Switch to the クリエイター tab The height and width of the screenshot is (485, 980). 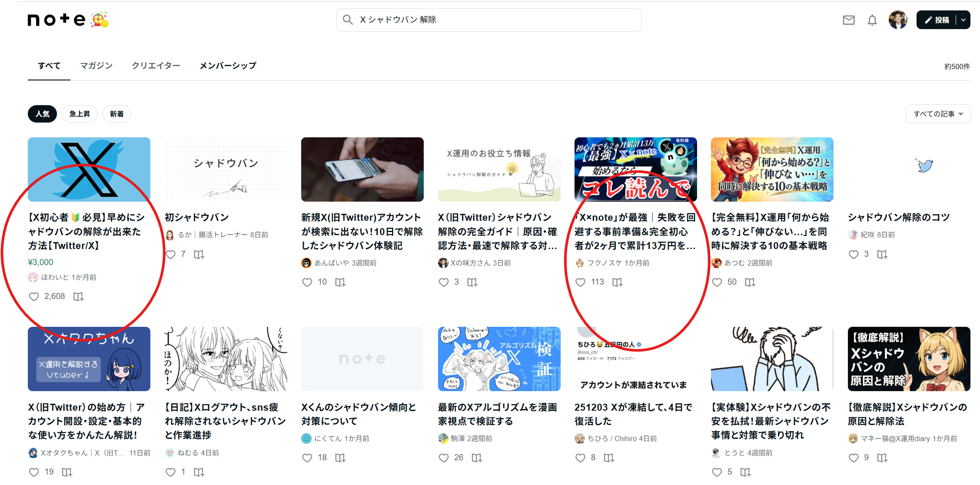point(156,66)
